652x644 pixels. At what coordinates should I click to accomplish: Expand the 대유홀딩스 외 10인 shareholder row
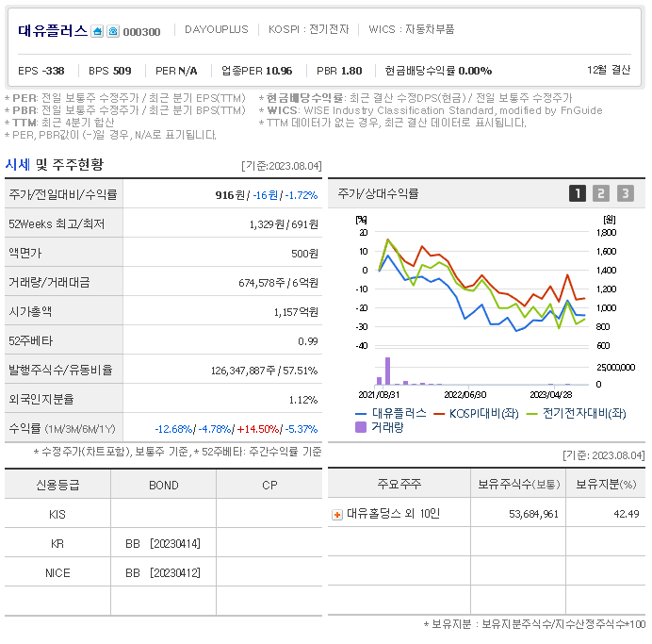coord(336,515)
